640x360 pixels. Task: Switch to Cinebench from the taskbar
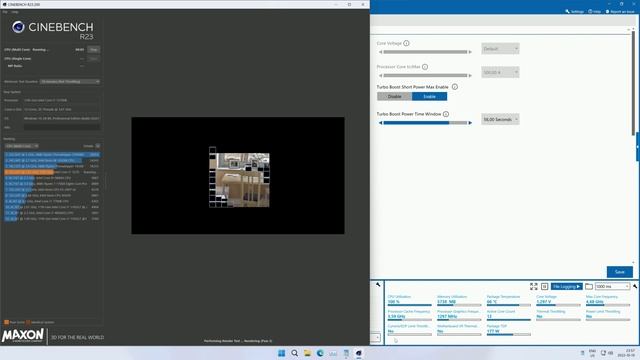point(358,353)
